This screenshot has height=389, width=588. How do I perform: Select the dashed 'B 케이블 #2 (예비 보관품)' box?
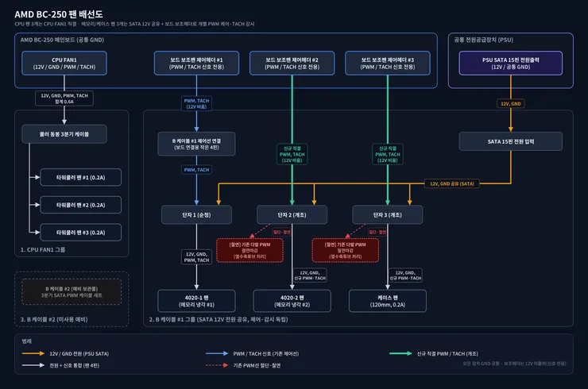coord(72,292)
